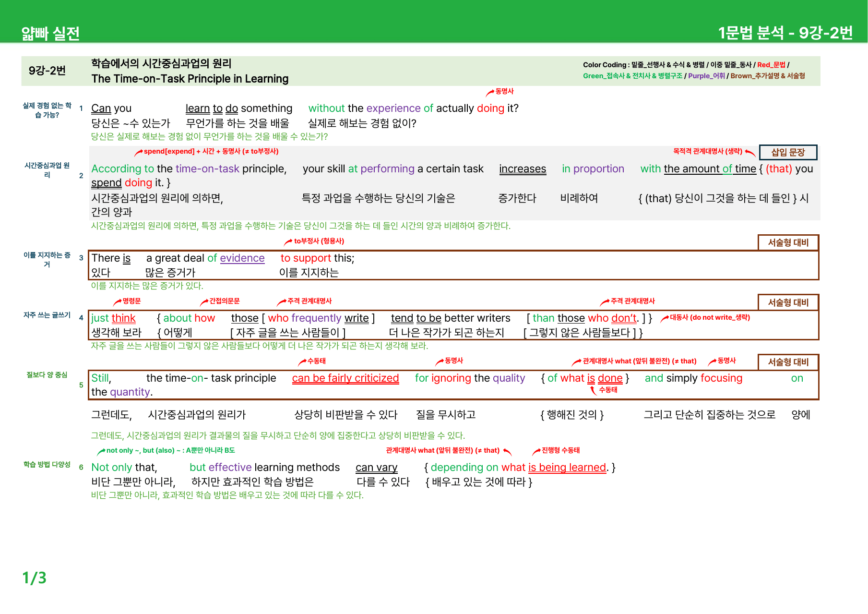Click the side label '질보다 양 중심'
The height and width of the screenshot is (614, 868).
tap(47, 375)
